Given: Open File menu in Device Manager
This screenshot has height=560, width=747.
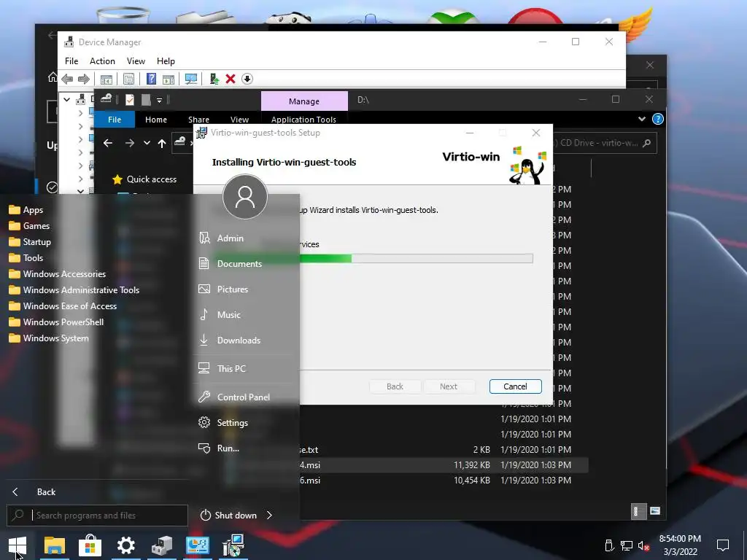Looking at the screenshot, I should pyautogui.click(x=71, y=61).
